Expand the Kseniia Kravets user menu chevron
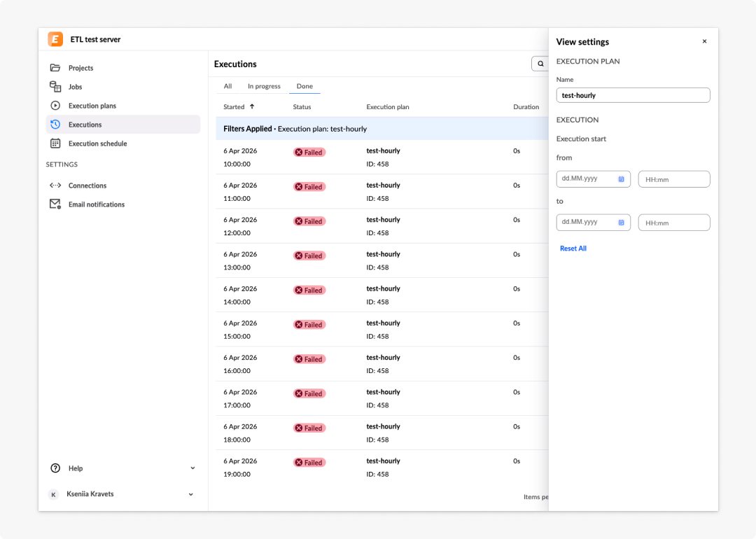This screenshot has width=756, height=539. tap(191, 494)
